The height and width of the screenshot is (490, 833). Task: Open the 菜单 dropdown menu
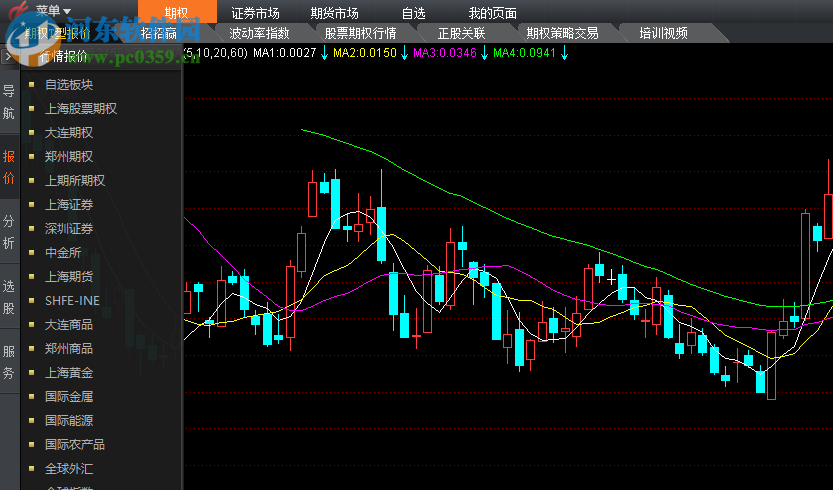[x=53, y=10]
